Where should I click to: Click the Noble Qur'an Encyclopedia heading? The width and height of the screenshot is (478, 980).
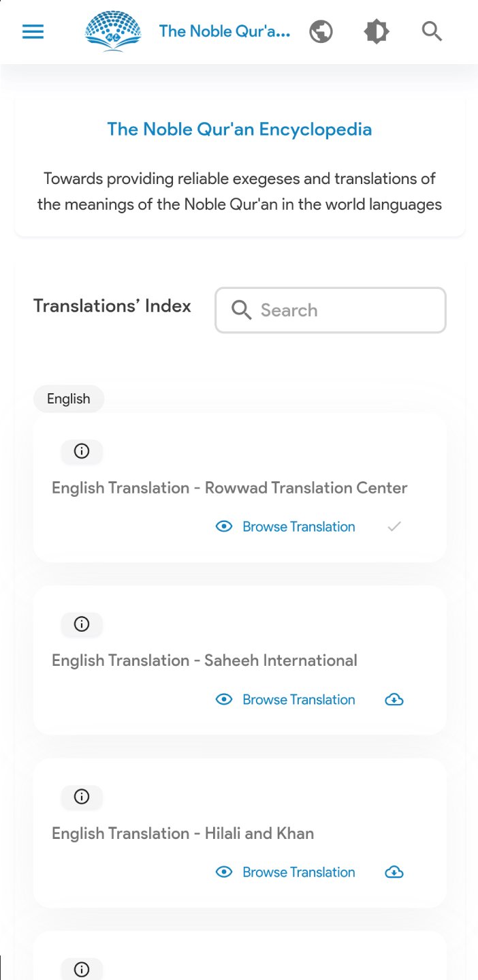(x=239, y=129)
